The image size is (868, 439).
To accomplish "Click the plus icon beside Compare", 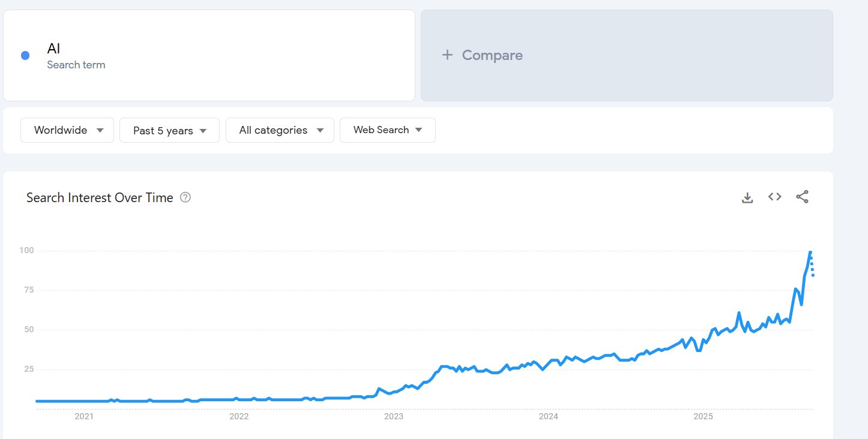I will [447, 55].
